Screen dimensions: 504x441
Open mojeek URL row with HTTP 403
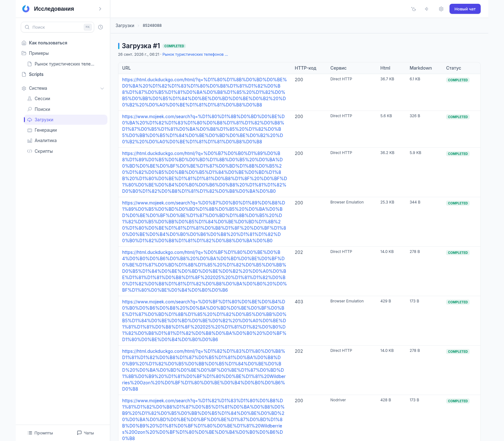tap(204, 321)
